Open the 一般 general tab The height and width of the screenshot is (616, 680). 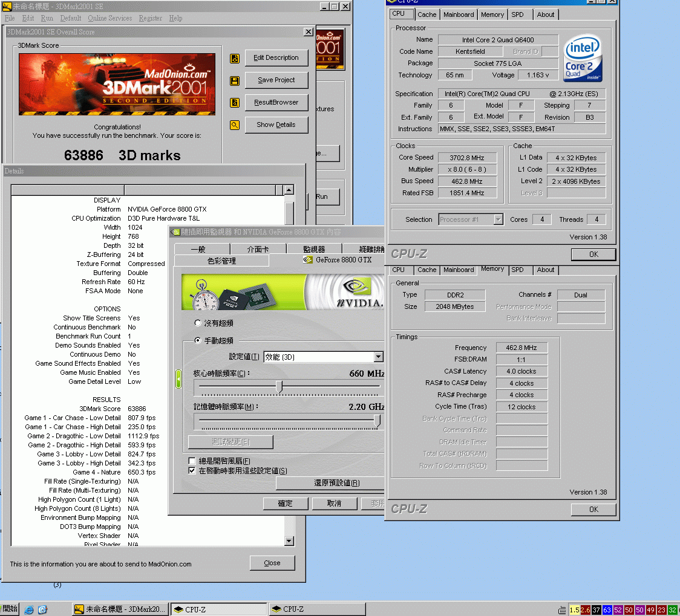point(198,249)
